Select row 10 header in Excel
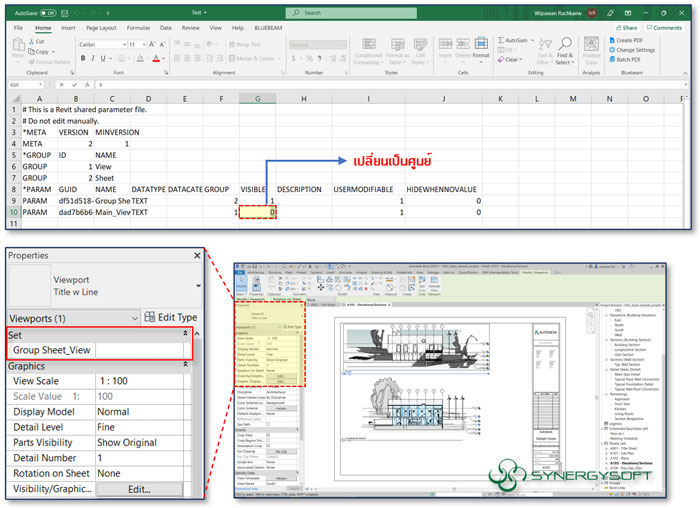Screen dimensions: 700x508 click(x=14, y=212)
